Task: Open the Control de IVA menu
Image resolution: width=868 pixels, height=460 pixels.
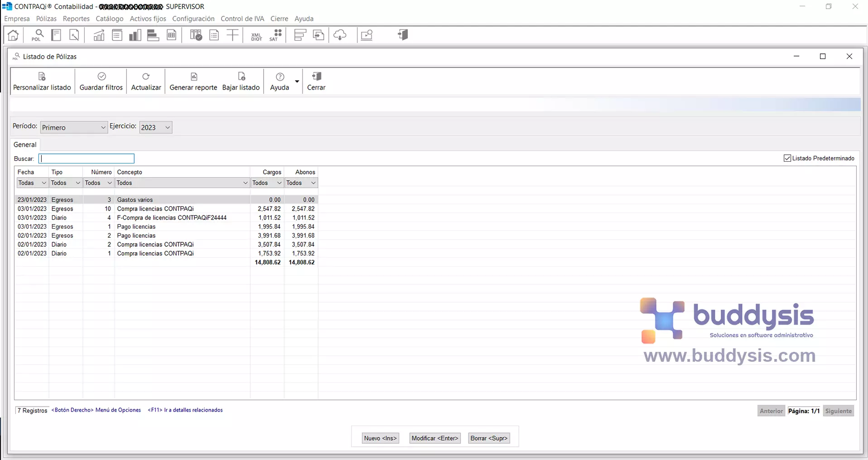Action: tap(242, 19)
